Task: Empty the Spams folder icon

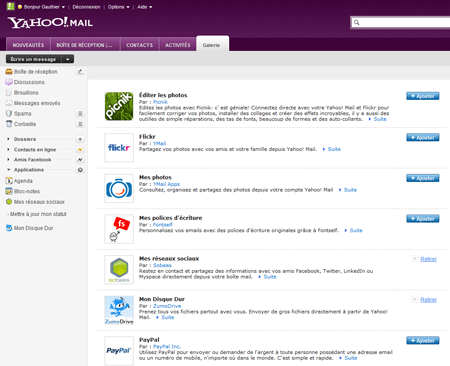Action: (x=80, y=113)
